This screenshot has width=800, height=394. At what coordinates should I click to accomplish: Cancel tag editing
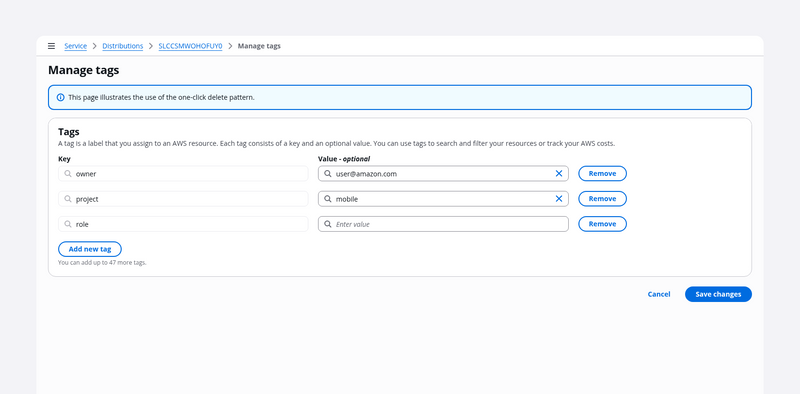[659, 294]
